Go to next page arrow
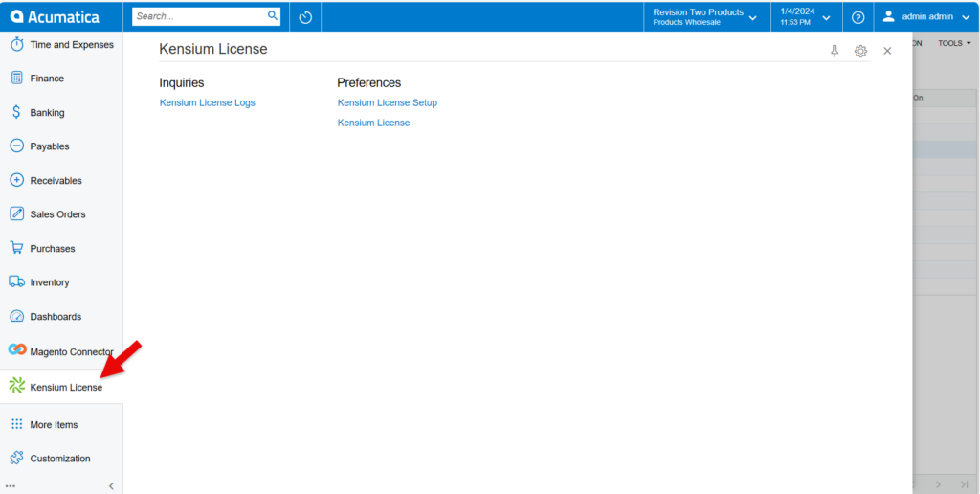The width and height of the screenshot is (980, 494). coord(939,484)
